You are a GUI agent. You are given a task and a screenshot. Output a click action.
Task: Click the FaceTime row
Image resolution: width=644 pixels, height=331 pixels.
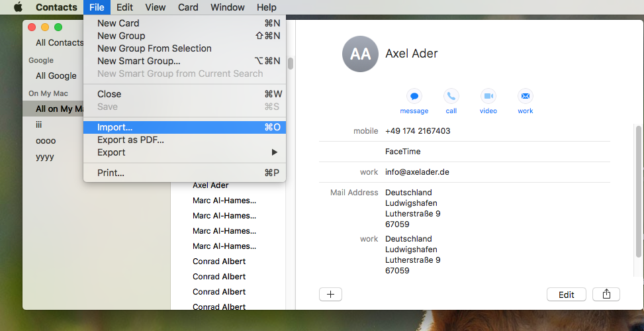(403, 152)
